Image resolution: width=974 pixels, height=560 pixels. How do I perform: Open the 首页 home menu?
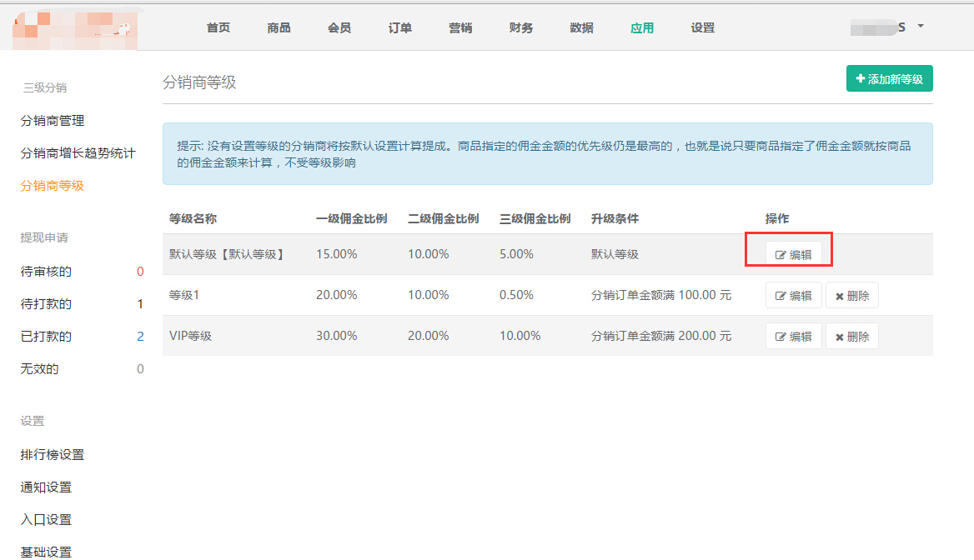pyautogui.click(x=218, y=27)
